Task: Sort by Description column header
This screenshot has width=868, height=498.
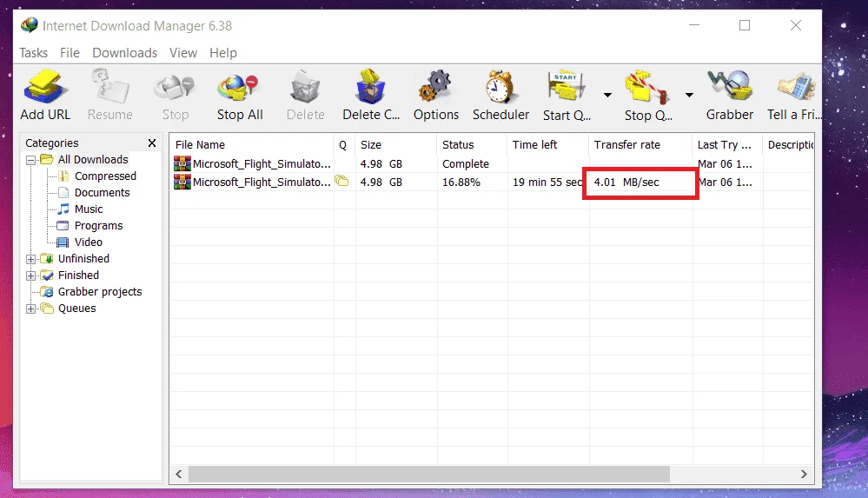Action: (788, 144)
